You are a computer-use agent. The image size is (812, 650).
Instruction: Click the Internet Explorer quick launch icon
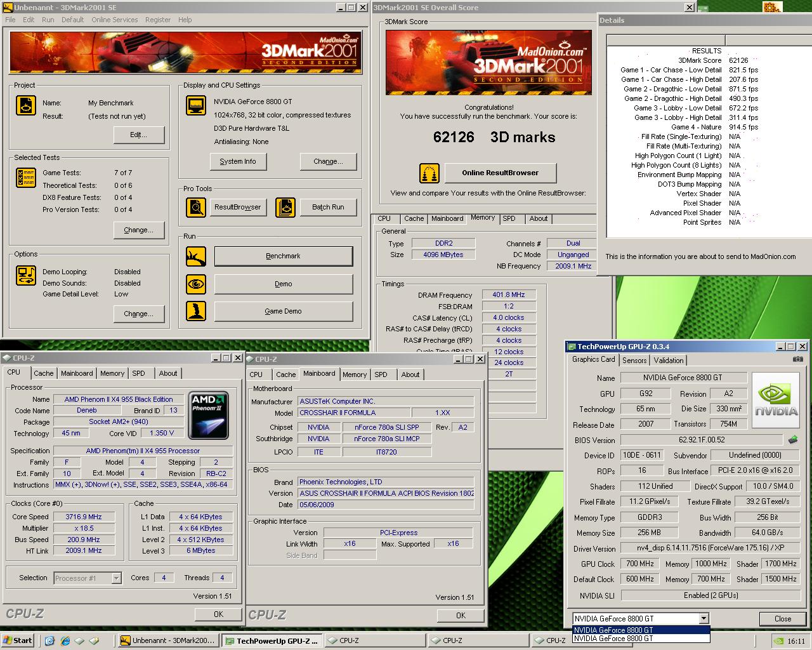click(x=65, y=640)
